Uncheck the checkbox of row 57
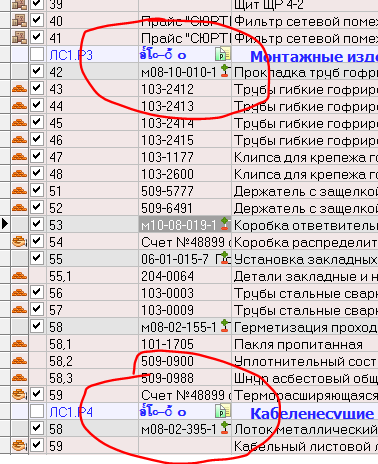Image resolution: width=378 pixels, height=464 pixels. 37,309
